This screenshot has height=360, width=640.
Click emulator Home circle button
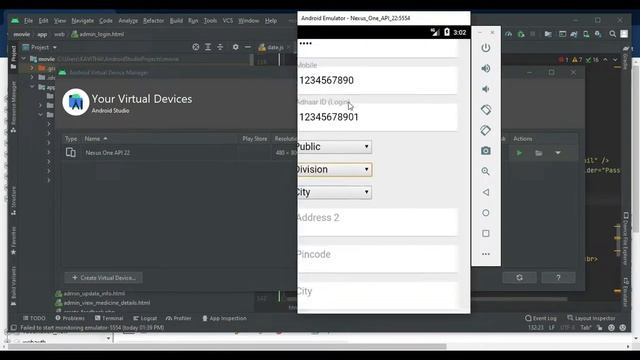point(486,213)
